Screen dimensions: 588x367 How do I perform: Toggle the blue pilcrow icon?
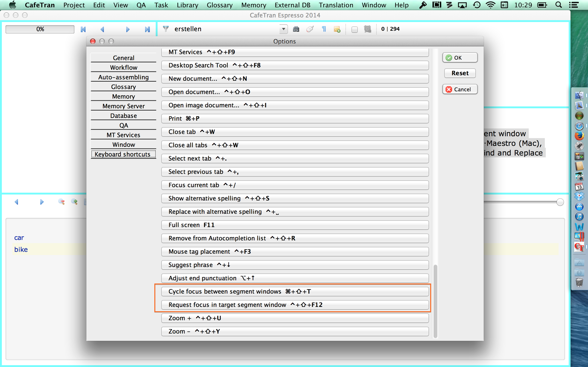[324, 29]
